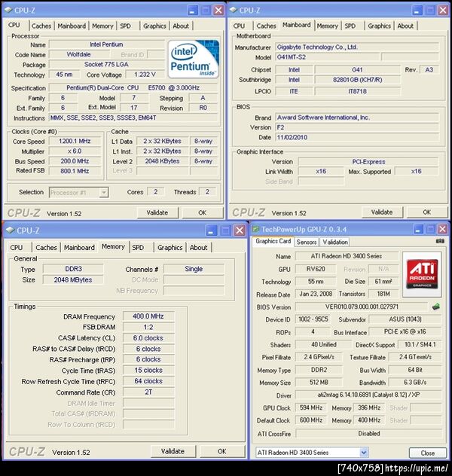Select the Memory tab in the Mainboard window
This screenshot has width=452, height=476.
point(327,26)
